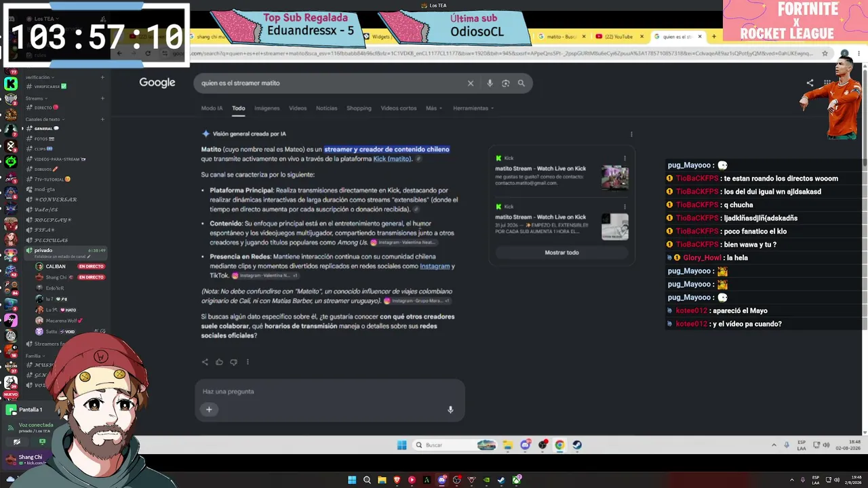The width and height of the screenshot is (868, 488).
Task: Bookmark this page with the star icon
Action: coord(825,54)
